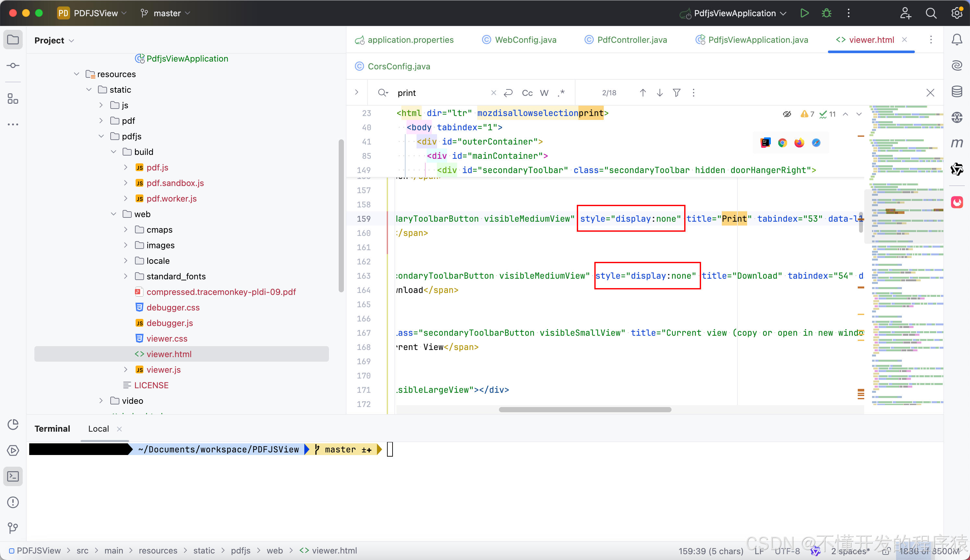This screenshot has width=970, height=560.
Task: Open the Terminal tool window icon
Action: [13, 476]
